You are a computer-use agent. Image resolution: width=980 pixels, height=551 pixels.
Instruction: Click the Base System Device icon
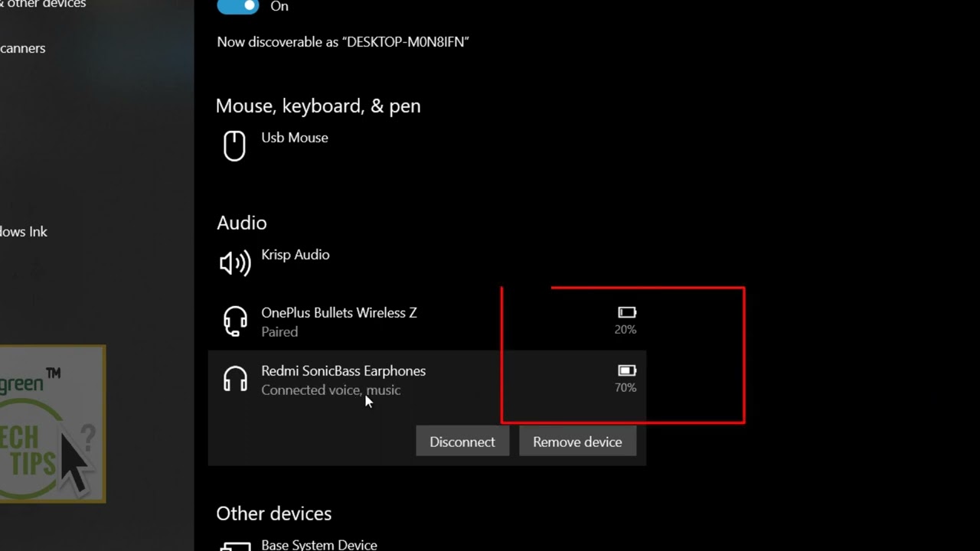[235, 546]
